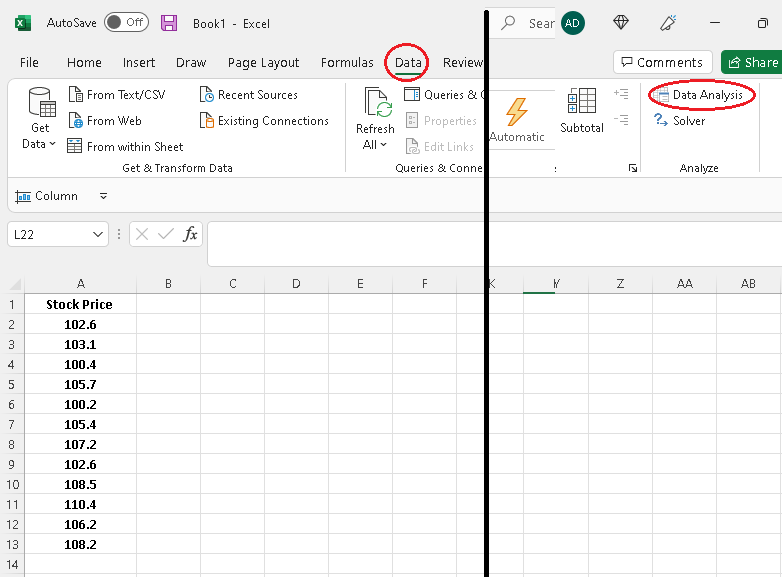Open the Comments button
Viewport: 782px width, 577px height.
point(663,62)
